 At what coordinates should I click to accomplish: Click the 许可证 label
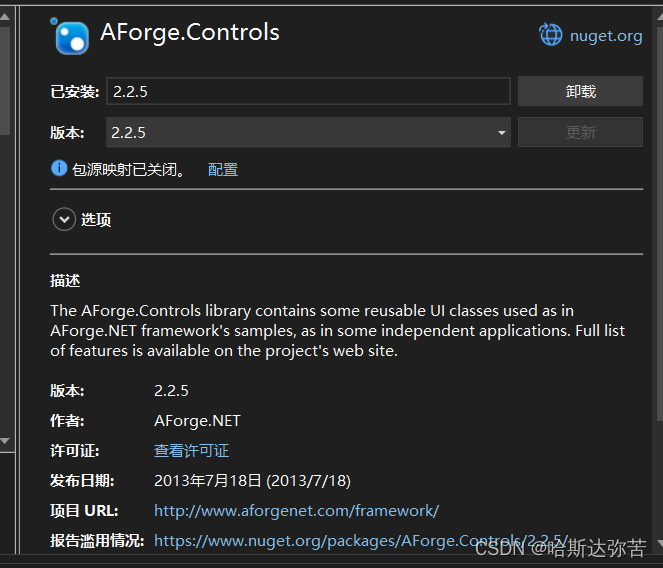pyautogui.click(x=75, y=450)
